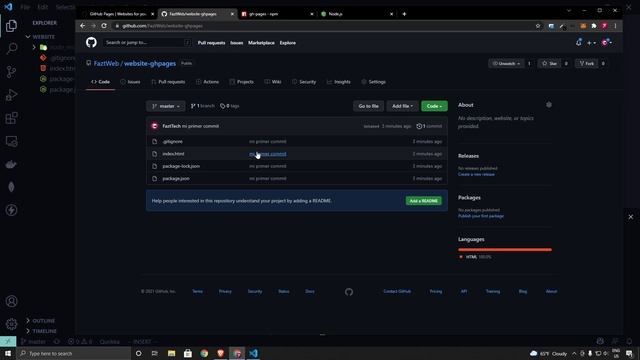Switch to the Issues repository tab
The height and width of the screenshot is (360, 640).
pos(130,82)
